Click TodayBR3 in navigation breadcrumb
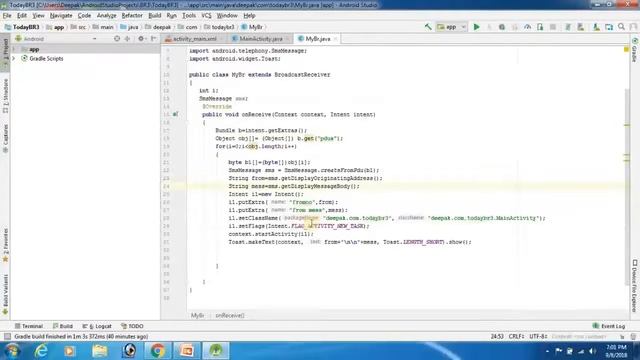The image size is (640, 360). coord(22,27)
